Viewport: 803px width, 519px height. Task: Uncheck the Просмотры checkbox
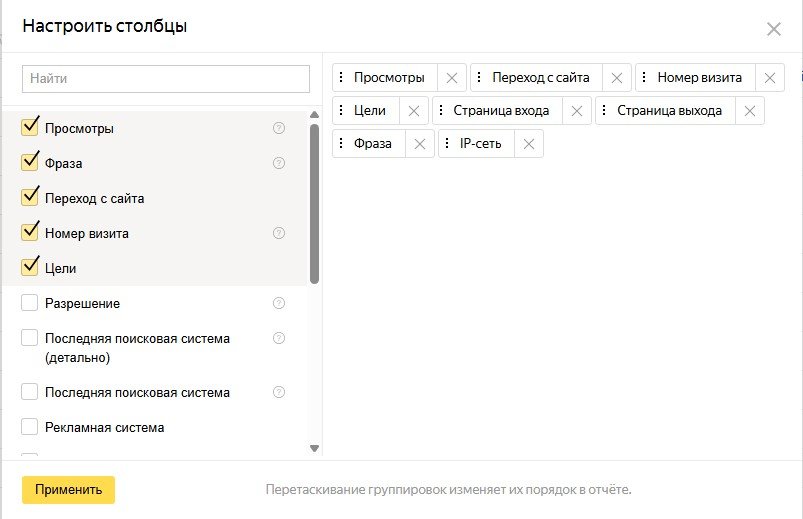(29, 128)
